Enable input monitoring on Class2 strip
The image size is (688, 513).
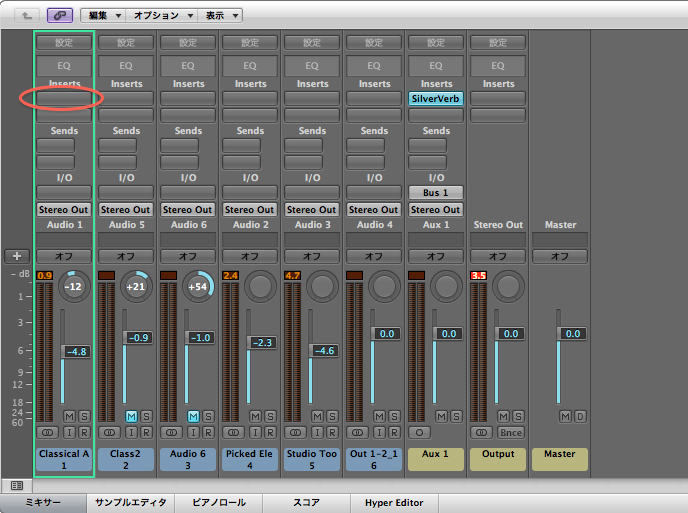tap(131, 433)
